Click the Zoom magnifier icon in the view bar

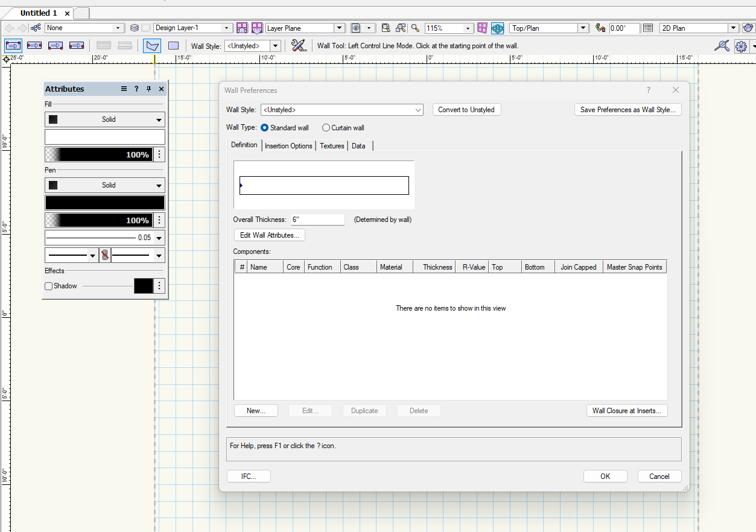coord(415,28)
